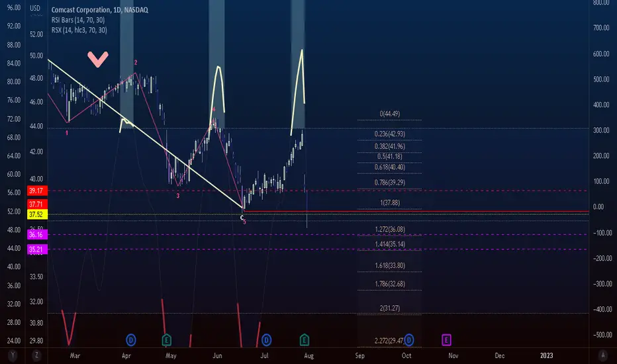Click the 600.00 value on right scale
Image resolution: width=617 pixels, height=364 pixels.
pyautogui.click(x=601, y=54)
